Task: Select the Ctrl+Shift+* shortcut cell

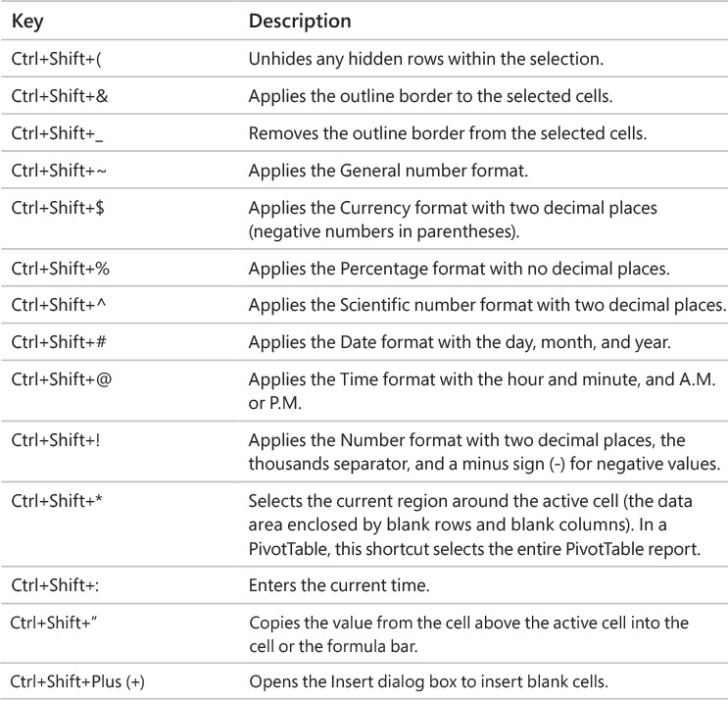Action: pyautogui.click(x=57, y=501)
